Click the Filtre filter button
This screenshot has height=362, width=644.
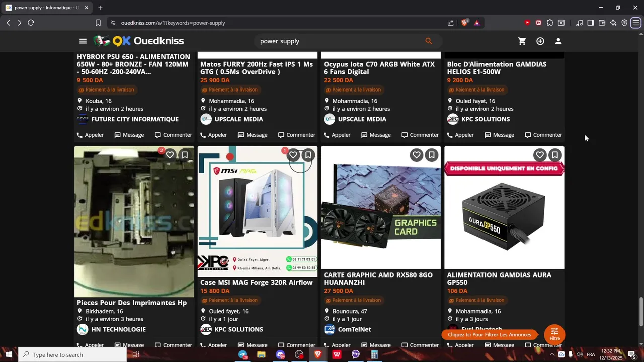pyautogui.click(x=554, y=334)
